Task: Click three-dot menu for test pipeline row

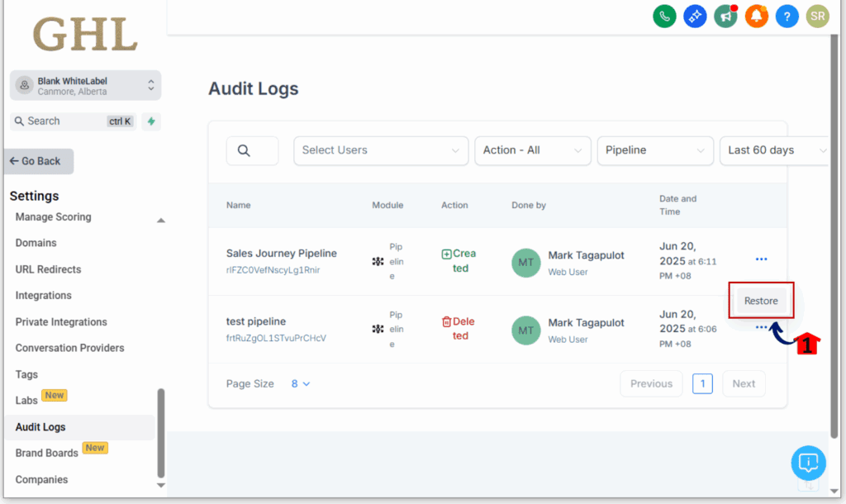Action: click(x=761, y=327)
